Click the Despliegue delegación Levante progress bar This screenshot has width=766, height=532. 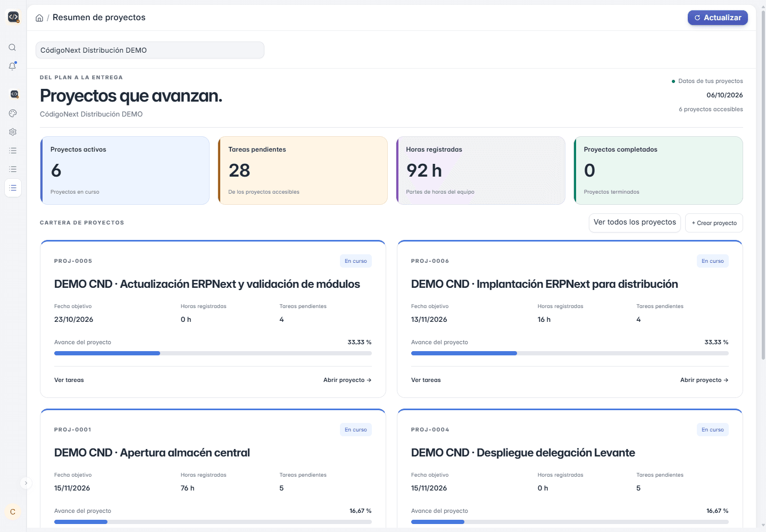(570, 522)
